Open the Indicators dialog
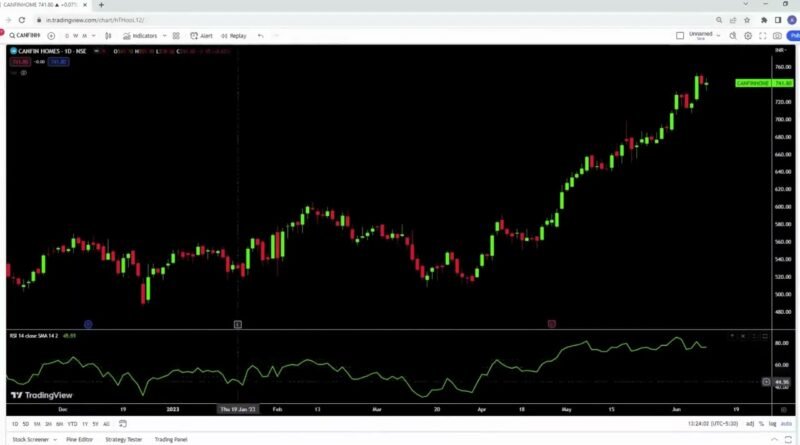 [140, 36]
